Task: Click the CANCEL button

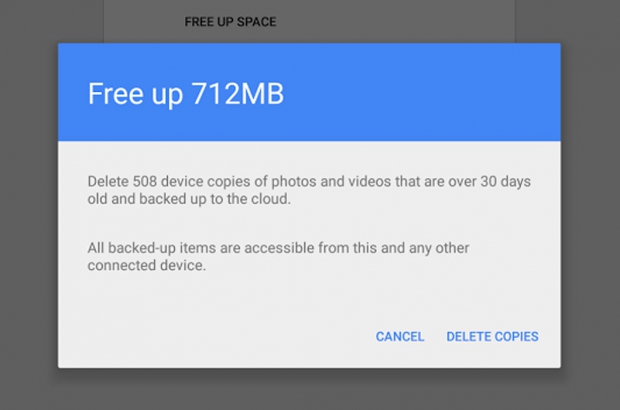Action: pyautogui.click(x=400, y=337)
